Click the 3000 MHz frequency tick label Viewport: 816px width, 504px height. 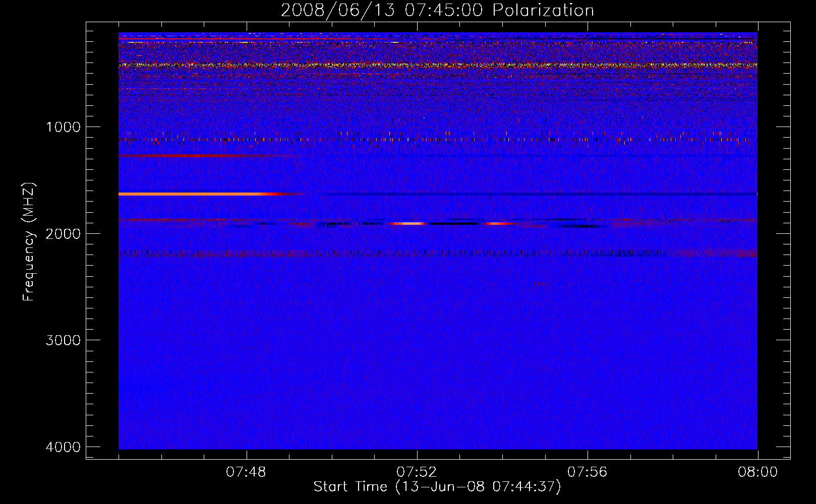coord(63,340)
